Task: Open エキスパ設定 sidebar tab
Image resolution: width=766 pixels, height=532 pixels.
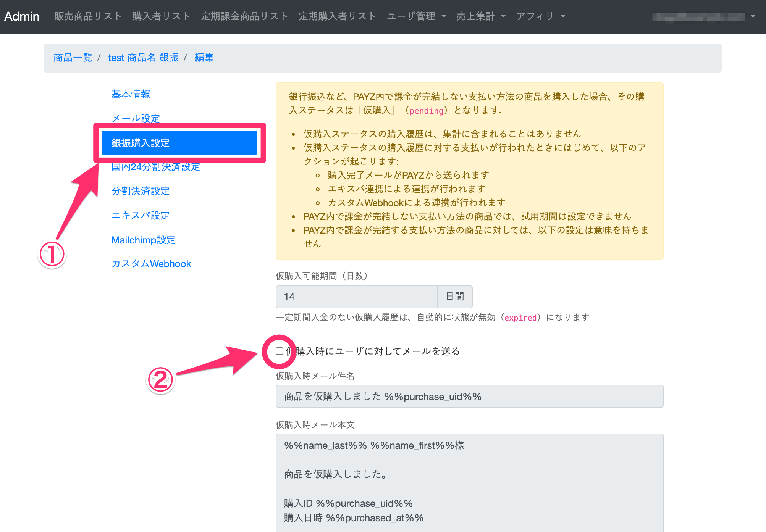Action: click(141, 216)
